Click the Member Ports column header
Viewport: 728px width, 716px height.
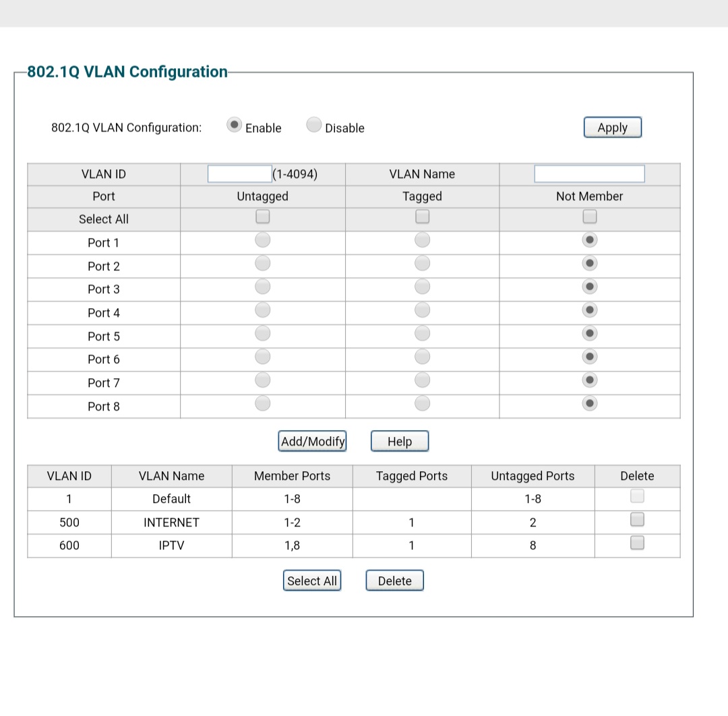point(292,476)
